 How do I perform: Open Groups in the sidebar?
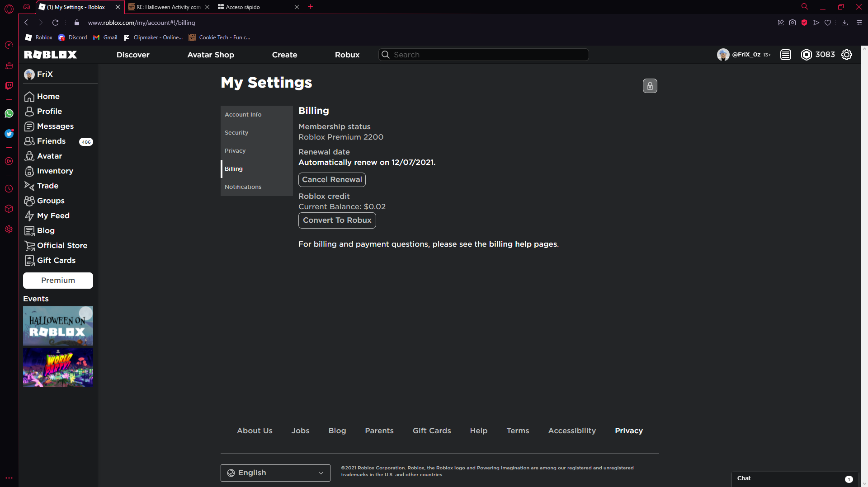tap(44, 201)
